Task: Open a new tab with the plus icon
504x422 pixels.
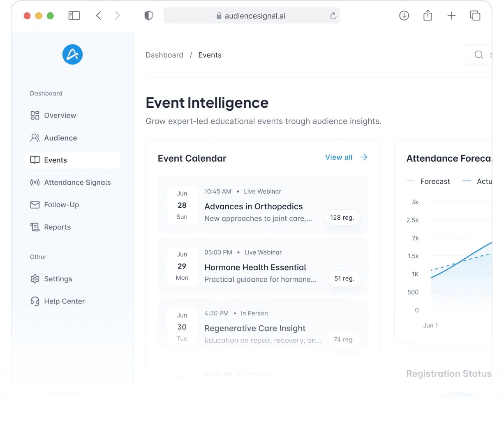Action: pyautogui.click(x=451, y=16)
